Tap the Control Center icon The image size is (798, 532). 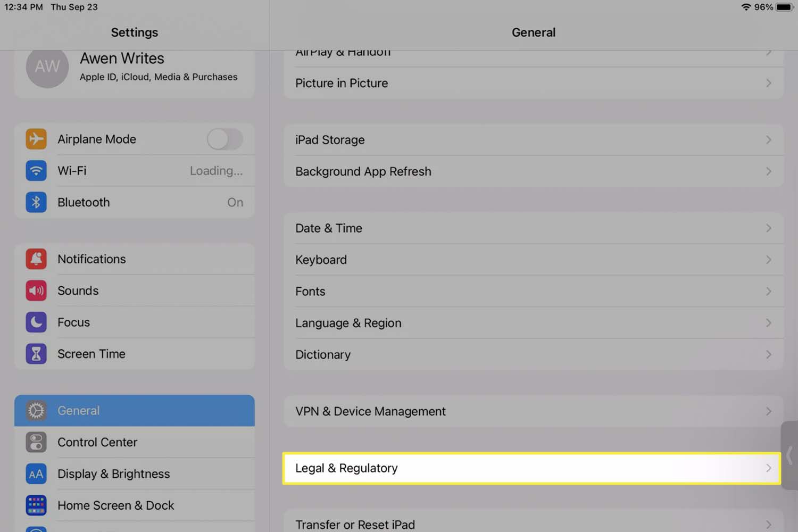pyautogui.click(x=36, y=442)
